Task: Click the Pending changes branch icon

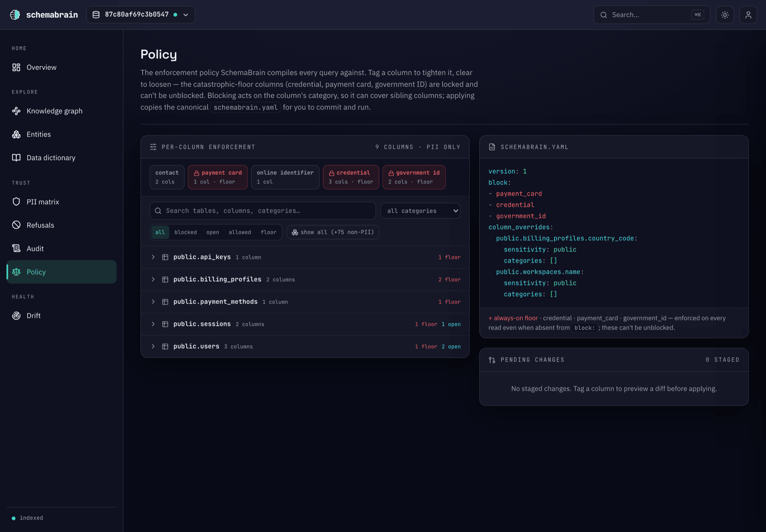Action: [x=492, y=360]
